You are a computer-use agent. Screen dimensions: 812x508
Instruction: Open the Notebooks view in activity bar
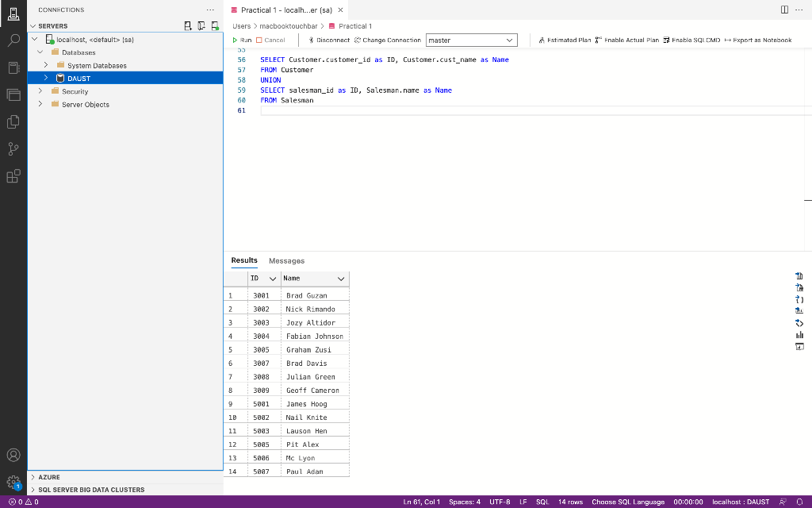pyautogui.click(x=13, y=68)
